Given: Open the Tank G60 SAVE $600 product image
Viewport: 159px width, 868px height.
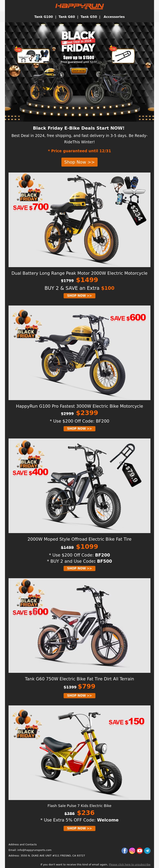Looking at the screenshot, I should (79, 625).
